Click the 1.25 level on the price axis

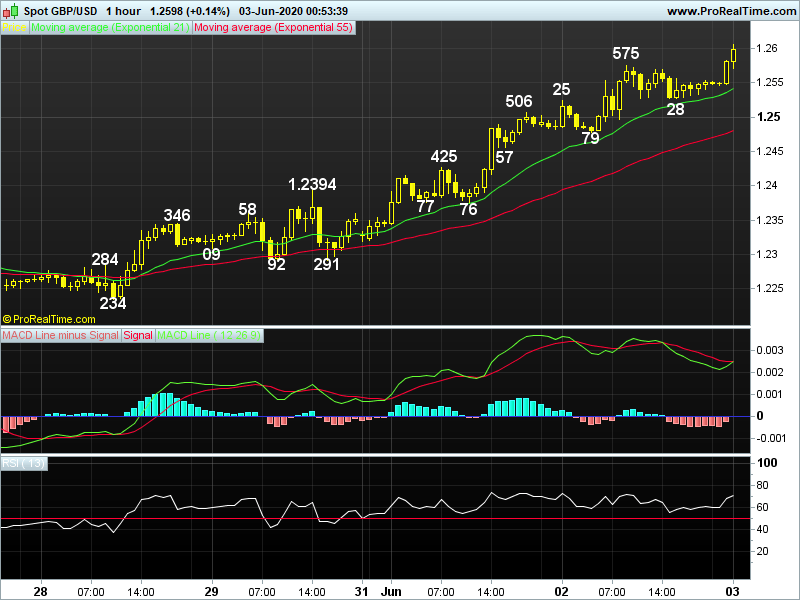tap(769, 117)
